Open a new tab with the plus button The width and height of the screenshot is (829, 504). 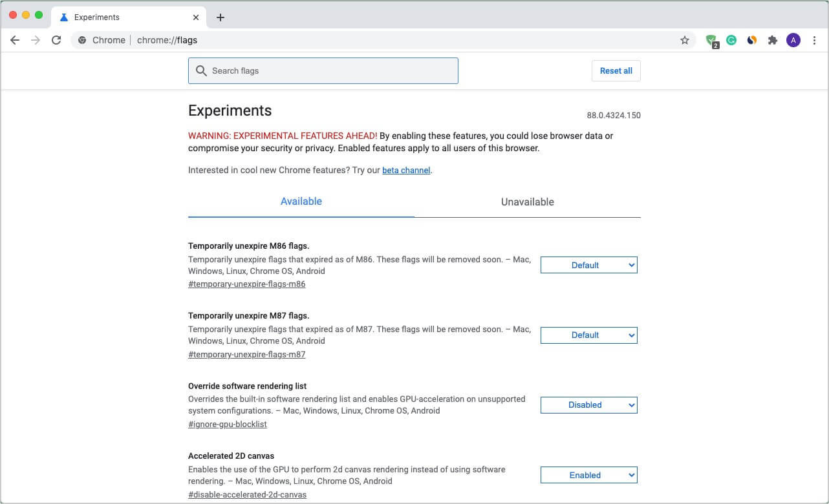[x=221, y=17]
